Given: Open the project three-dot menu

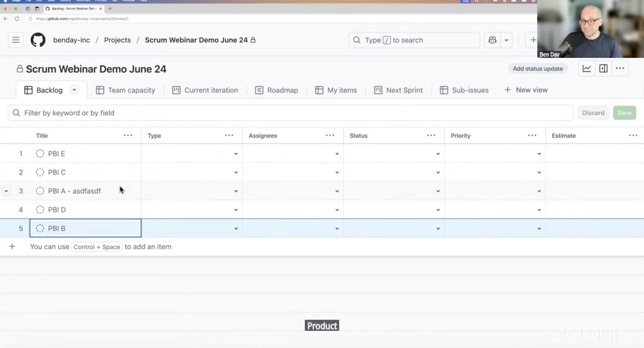Looking at the screenshot, I should [x=620, y=69].
